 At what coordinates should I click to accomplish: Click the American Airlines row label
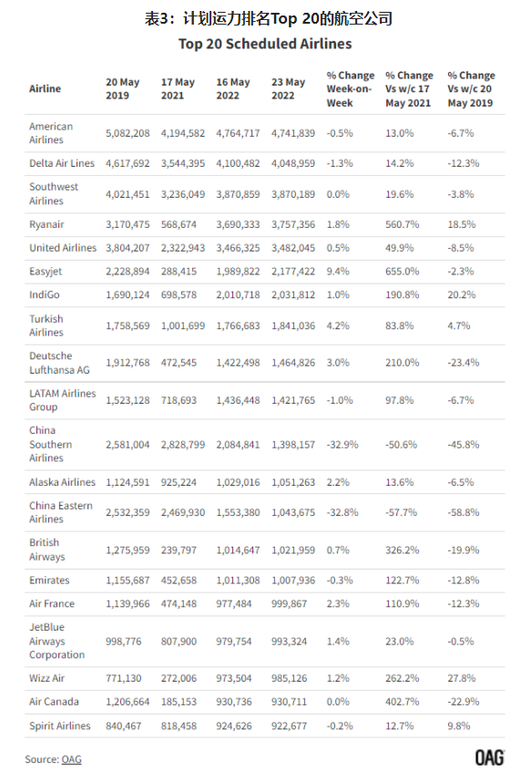point(51,133)
